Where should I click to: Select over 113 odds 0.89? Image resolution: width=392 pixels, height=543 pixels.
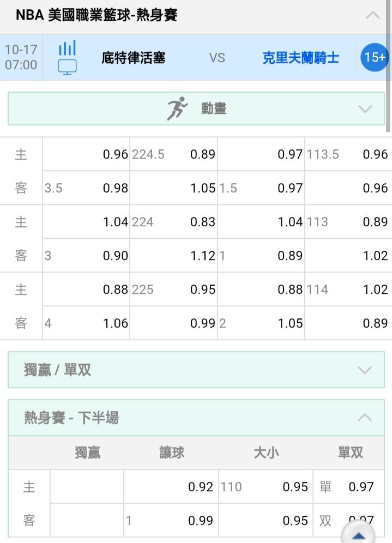pos(348,222)
